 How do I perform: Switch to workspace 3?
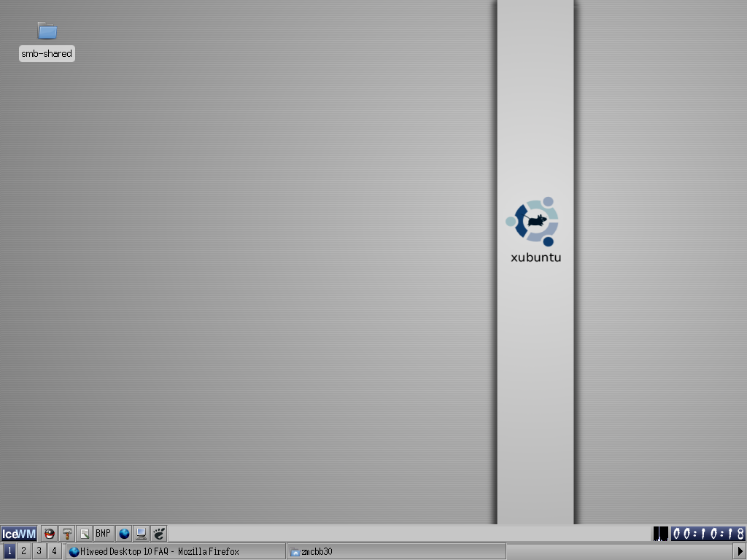[39, 551]
